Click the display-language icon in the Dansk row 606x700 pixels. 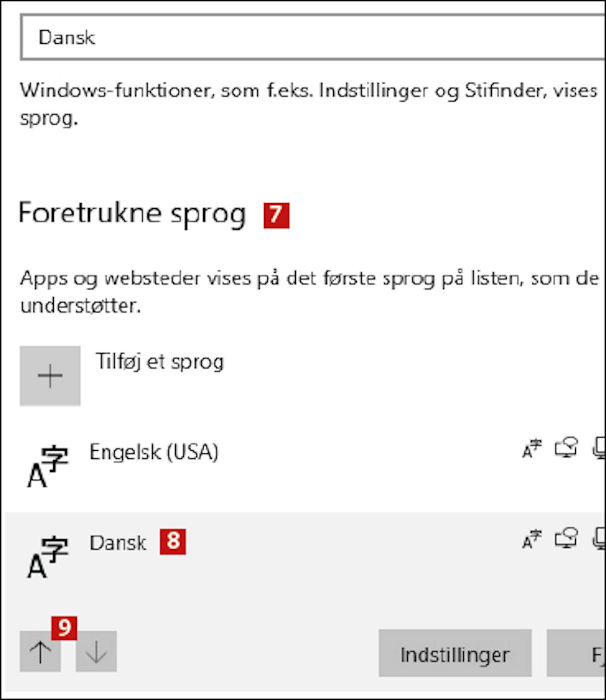pyautogui.click(x=532, y=539)
